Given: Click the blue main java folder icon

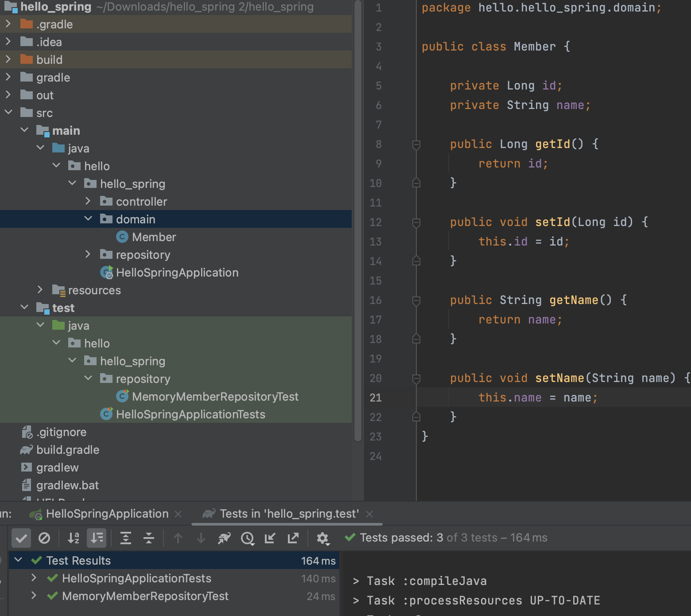Looking at the screenshot, I should tap(58, 148).
